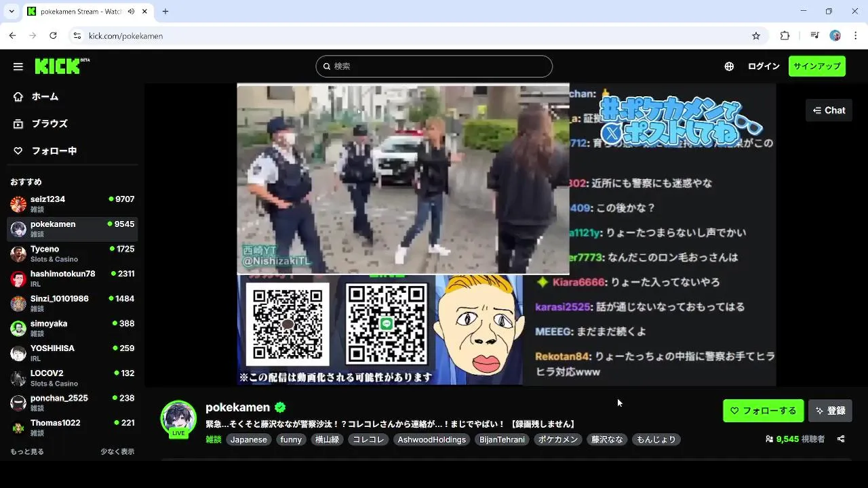The width and height of the screenshot is (868, 488).
Task: Click the BijanTehrani tag
Action: pyautogui.click(x=502, y=440)
